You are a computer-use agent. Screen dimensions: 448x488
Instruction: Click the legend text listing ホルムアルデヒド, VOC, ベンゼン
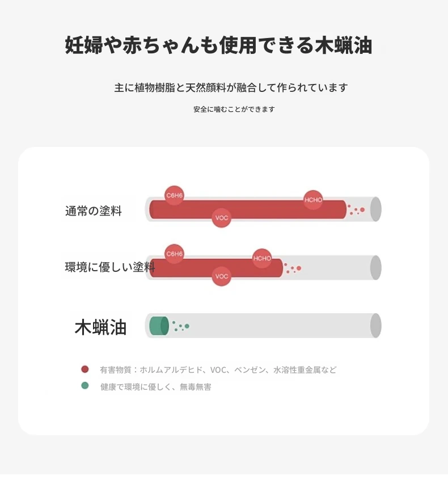tap(218, 370)
